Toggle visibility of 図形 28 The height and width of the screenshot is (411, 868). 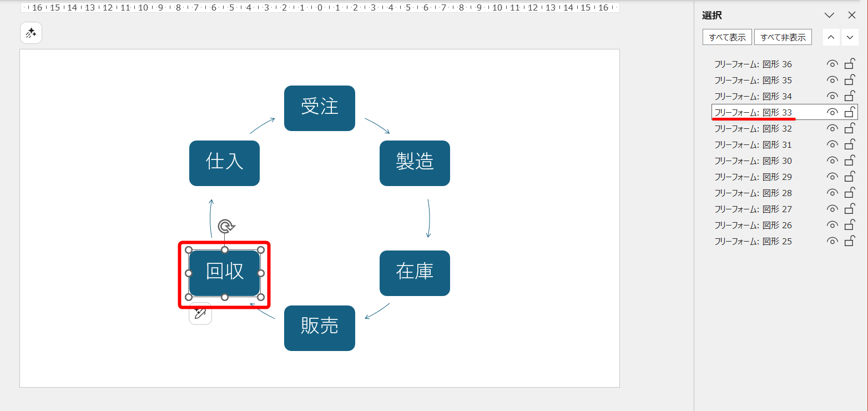coord(831,193)
